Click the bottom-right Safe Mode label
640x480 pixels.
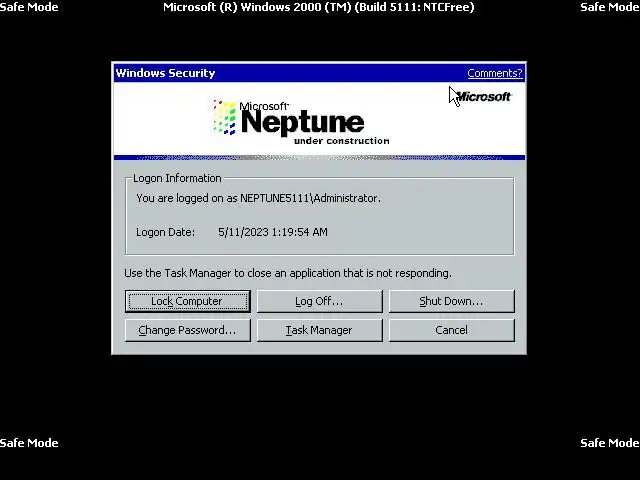coord(610,443)
